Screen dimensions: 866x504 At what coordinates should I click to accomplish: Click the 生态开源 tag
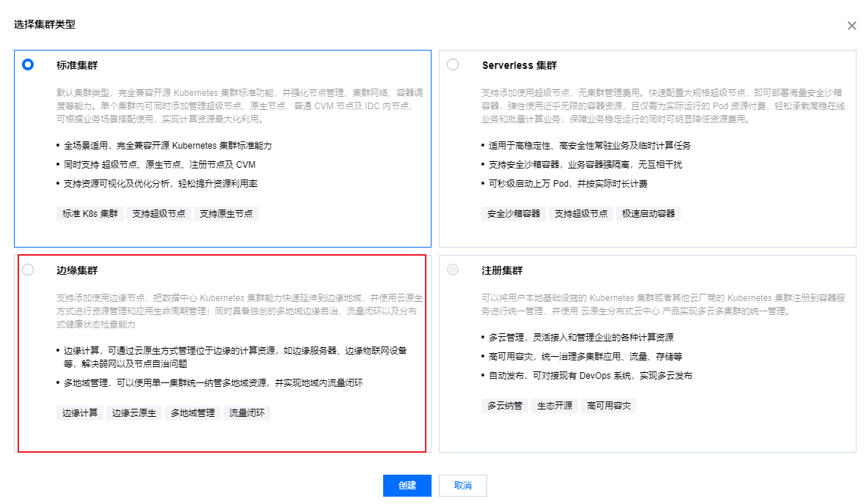click(555, 406)
